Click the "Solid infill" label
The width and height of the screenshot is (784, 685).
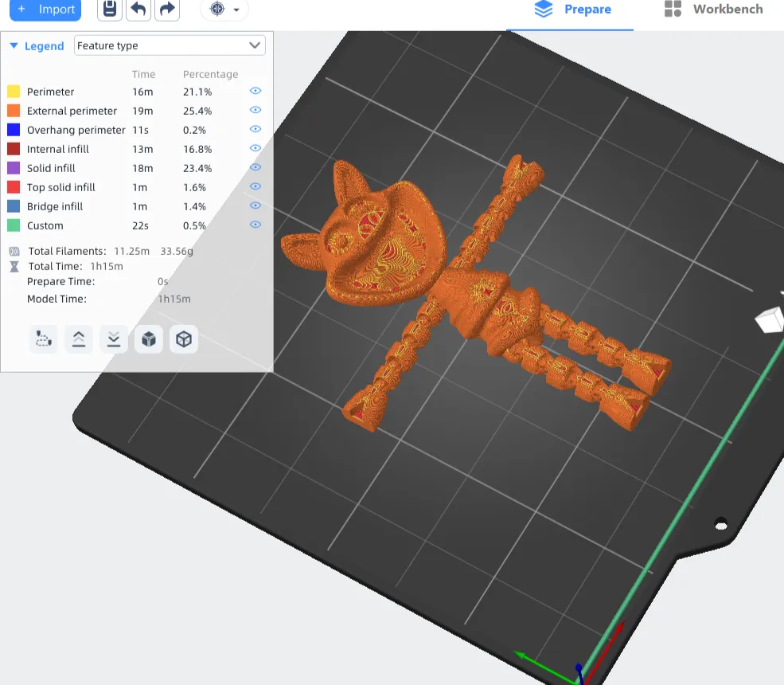coord(51,168)
